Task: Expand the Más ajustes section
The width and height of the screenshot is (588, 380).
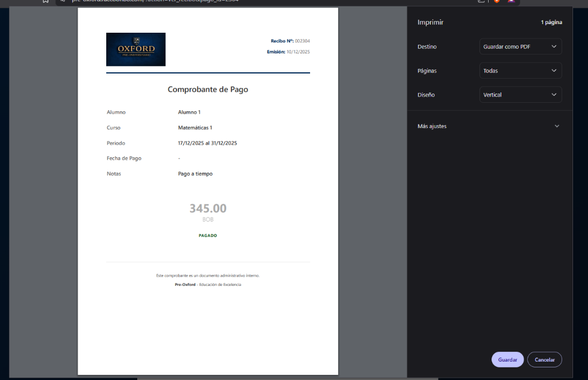Action: [488, 126]
